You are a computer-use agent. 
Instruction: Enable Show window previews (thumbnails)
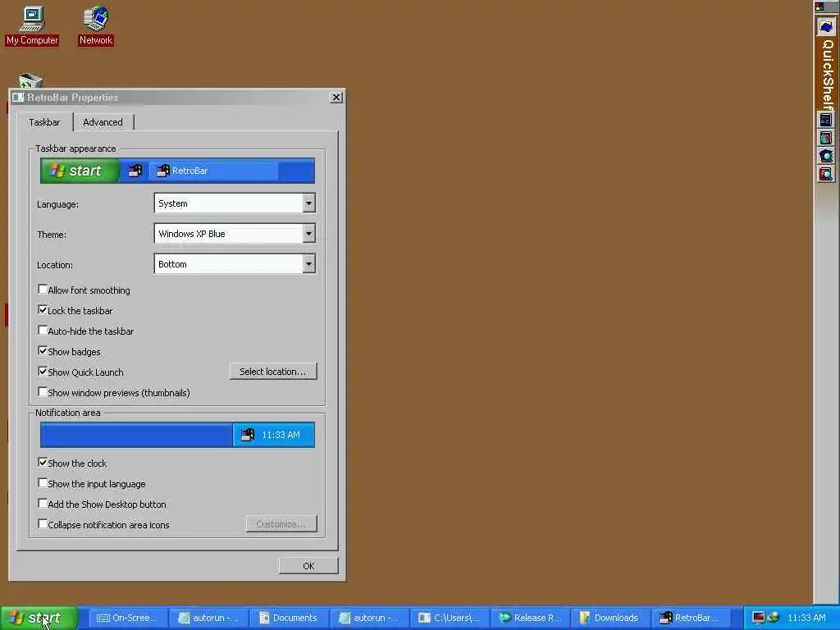43,391
